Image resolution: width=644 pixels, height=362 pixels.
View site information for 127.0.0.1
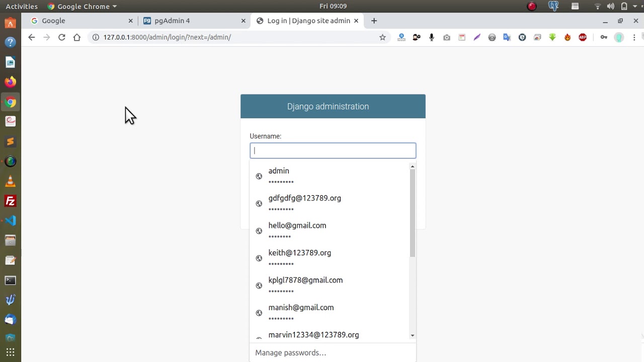(96, 37)
